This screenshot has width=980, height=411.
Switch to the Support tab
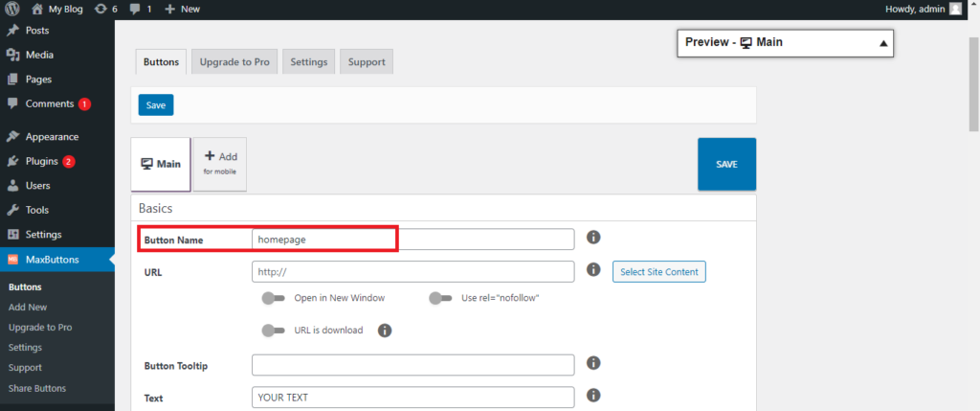pyautogui.click(x=367, y=62)
